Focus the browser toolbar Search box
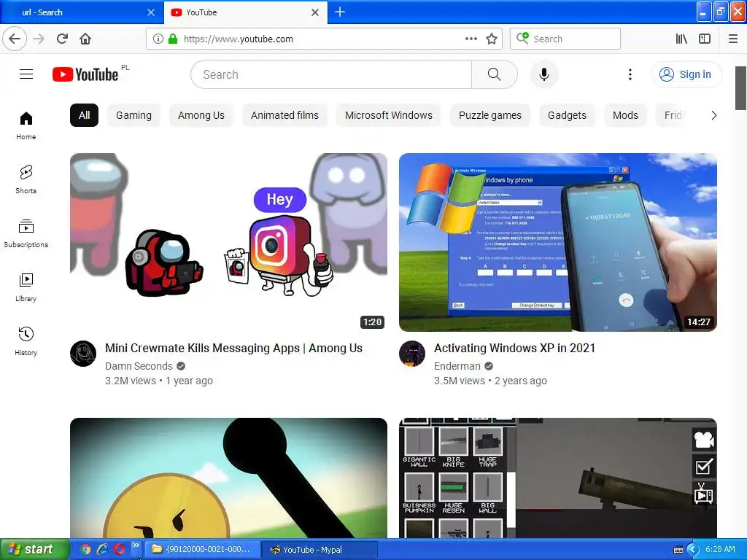Viewport: 747px width, 560px height. 565,39
